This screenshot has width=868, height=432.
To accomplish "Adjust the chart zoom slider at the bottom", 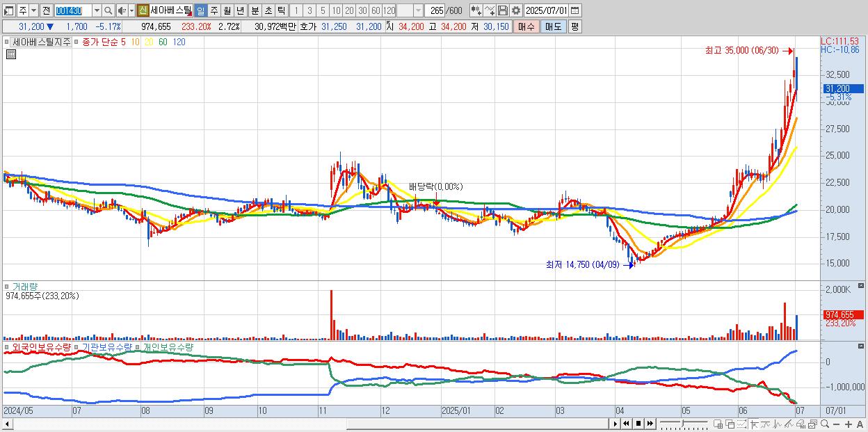I will pos(683,424).
